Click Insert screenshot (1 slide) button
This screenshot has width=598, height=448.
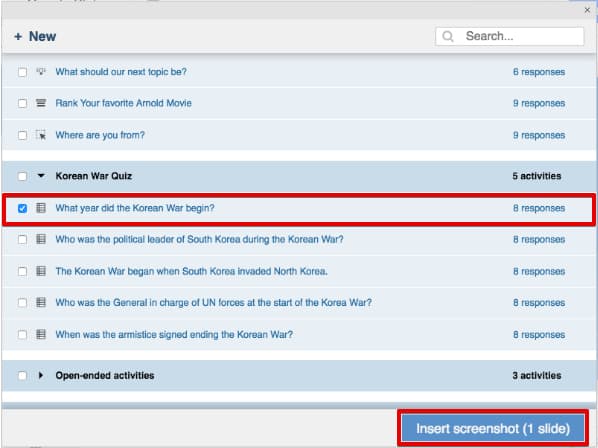[493, 428]
